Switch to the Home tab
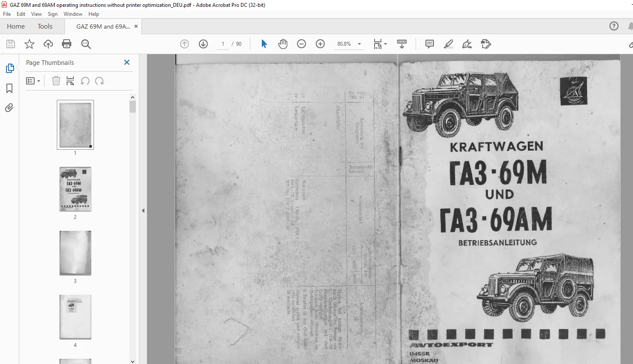 [x=16, y=26]
